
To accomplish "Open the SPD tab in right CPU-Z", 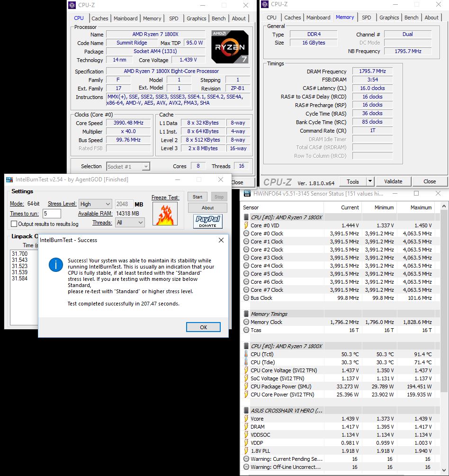I will pos(366,18).
